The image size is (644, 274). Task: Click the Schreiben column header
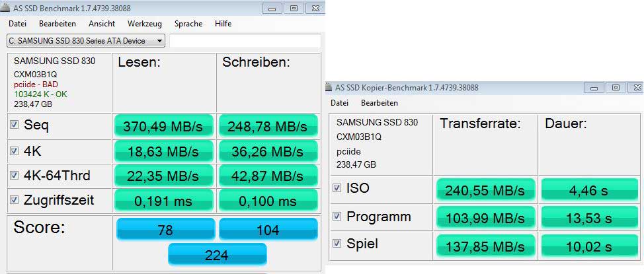pos(257,62)
